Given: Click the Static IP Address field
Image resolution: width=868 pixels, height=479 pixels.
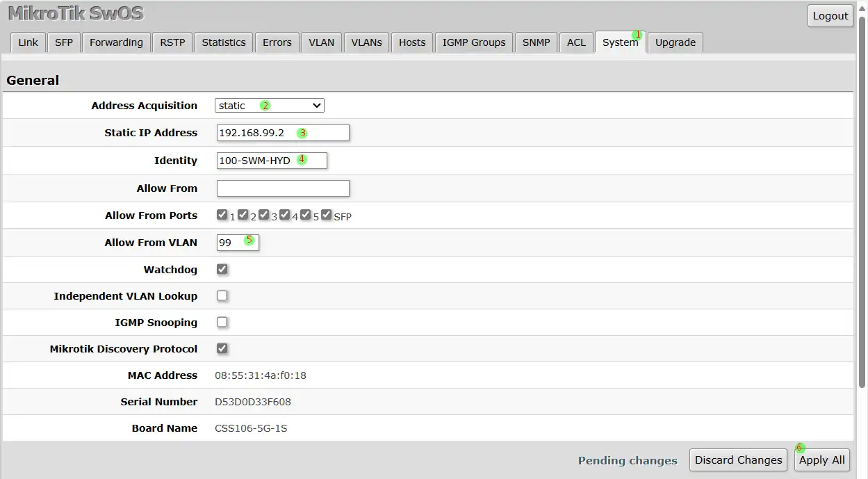Looking at the screenshot, I should pos(283,133).
